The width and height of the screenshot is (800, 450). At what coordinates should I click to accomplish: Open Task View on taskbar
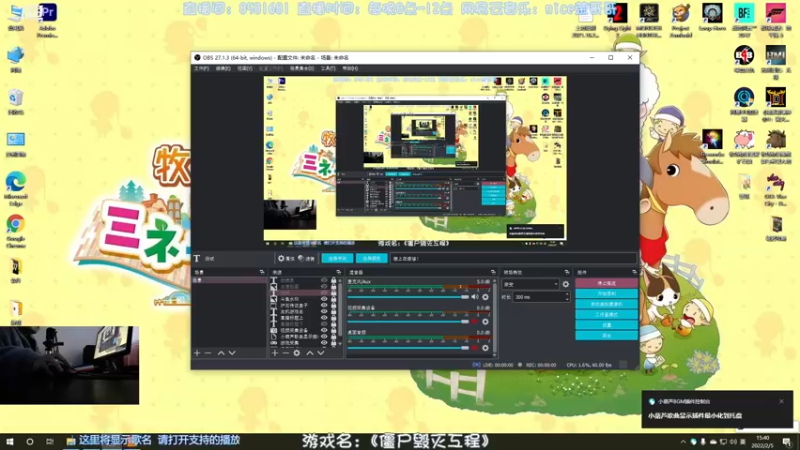pyautogui.click(x=49, y=442)
